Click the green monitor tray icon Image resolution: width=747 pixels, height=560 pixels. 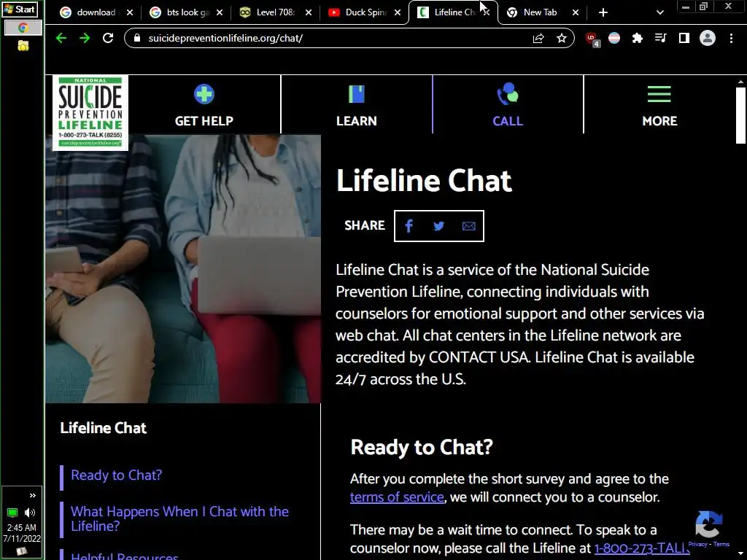pyautogui.click(x=13, y=513)
